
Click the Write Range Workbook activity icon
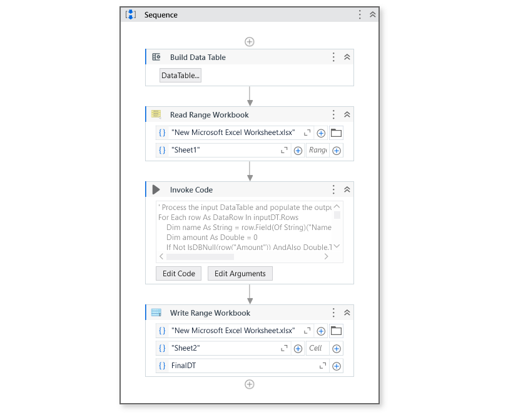tap(156, 312)
